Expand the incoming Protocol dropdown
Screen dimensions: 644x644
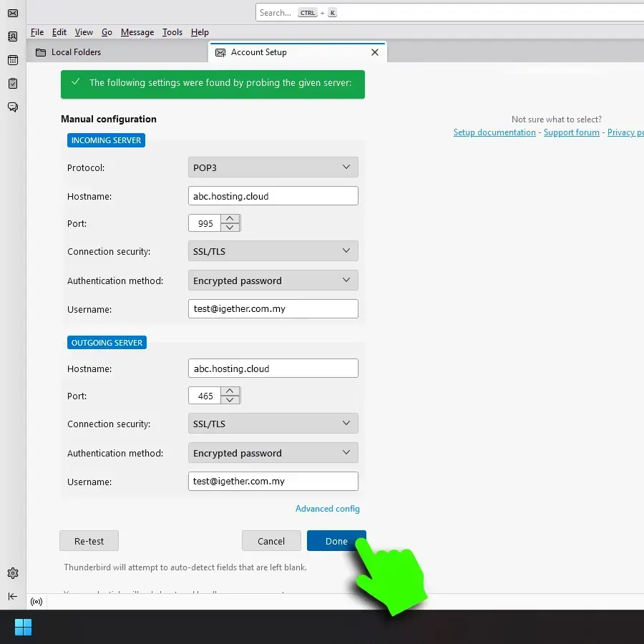pyautogui.click(x=273, y=167)
